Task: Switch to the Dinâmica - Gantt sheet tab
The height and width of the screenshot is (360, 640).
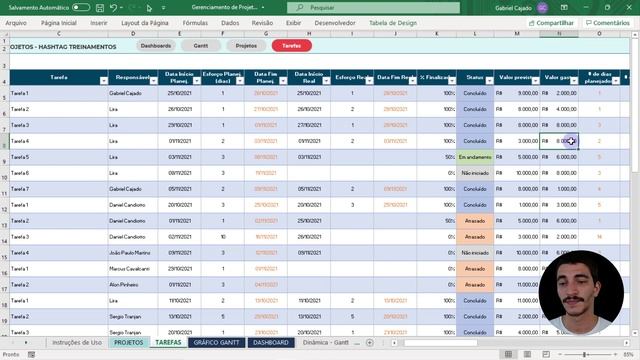Action: (325, 342)
